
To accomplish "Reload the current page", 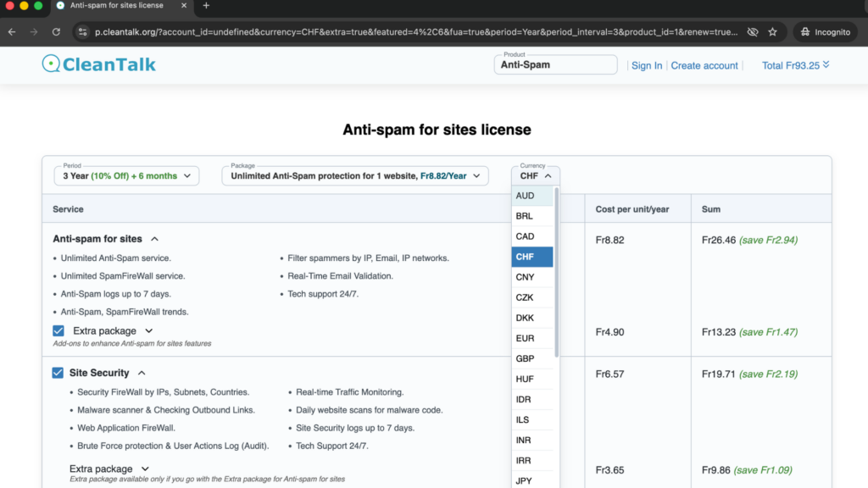I will [x=56, y=32].
